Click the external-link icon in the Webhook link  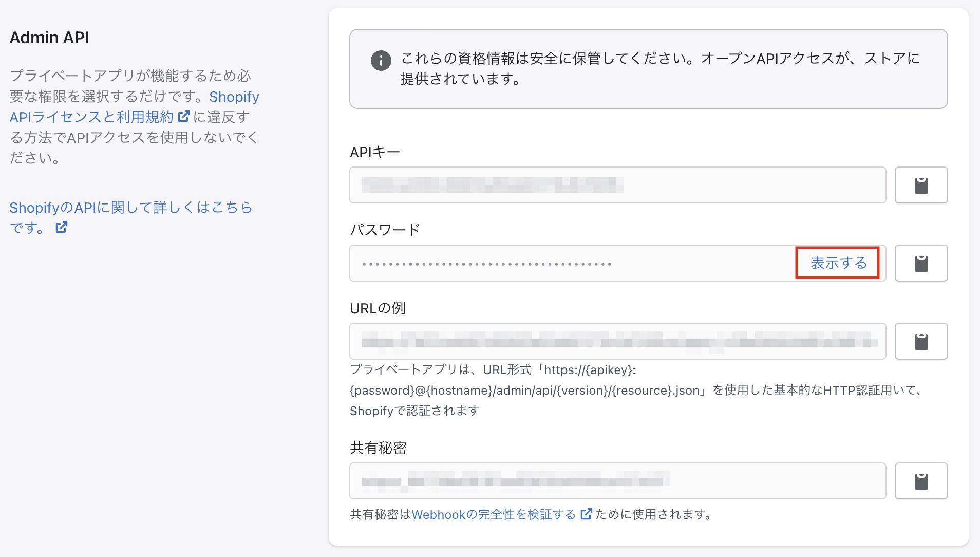coord(586,514)
